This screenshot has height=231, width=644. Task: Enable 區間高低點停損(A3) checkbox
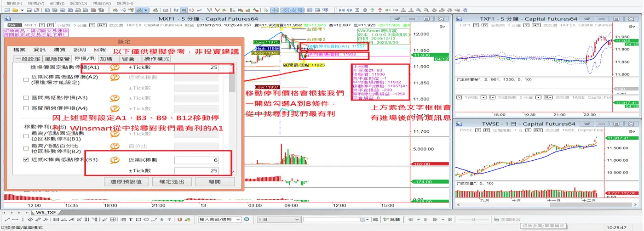(26, 98)
